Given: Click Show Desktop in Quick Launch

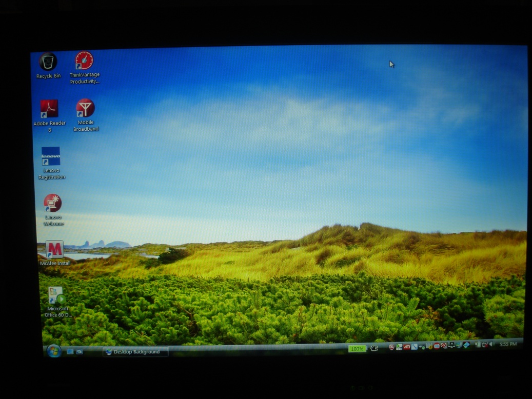Looking at the screenshot, I should pos(70,351).
